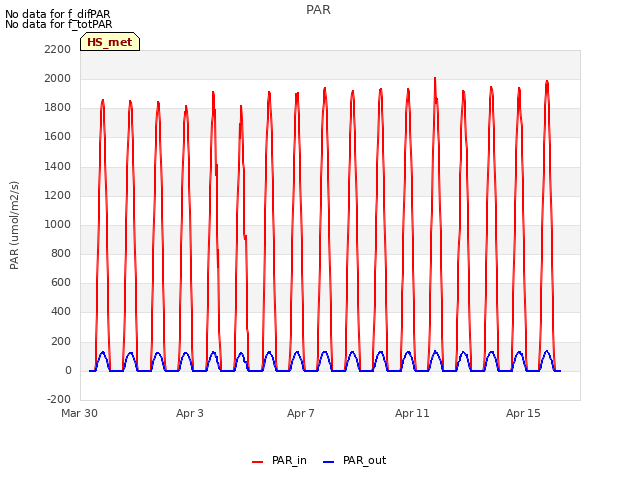Click the 600 y-axis tick label
Viewport: 640px width, 480px height.
[61, 282]
